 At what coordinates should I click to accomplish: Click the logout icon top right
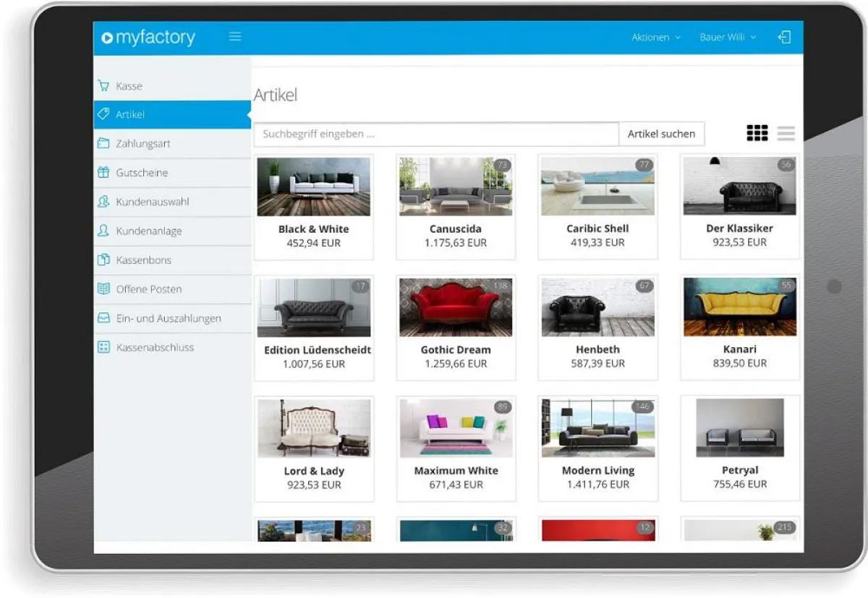click(x=784, y=37)
